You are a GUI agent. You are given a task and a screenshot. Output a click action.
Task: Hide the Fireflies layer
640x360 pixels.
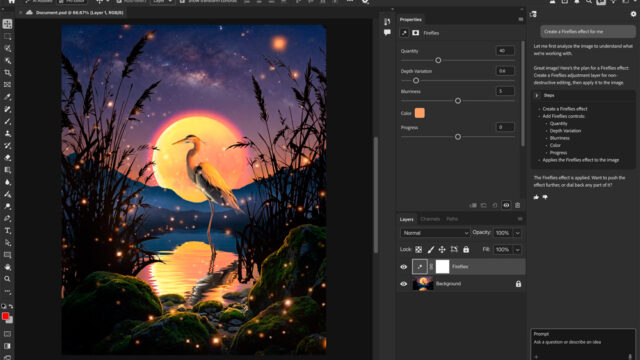click(x=404, y=267)
